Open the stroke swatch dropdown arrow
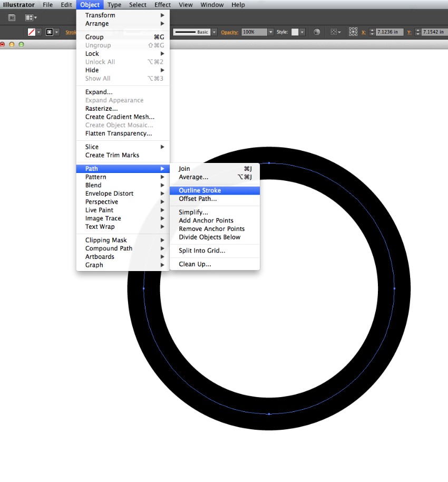The image size is (448, 482). 56,32
